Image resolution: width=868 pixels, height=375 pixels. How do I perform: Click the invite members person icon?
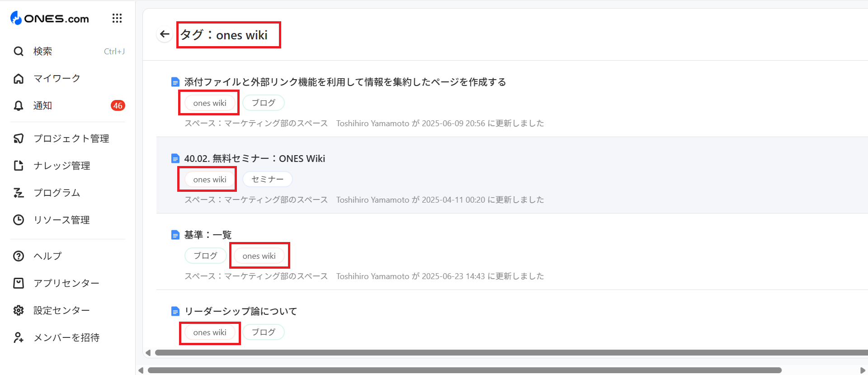point(19,337)
